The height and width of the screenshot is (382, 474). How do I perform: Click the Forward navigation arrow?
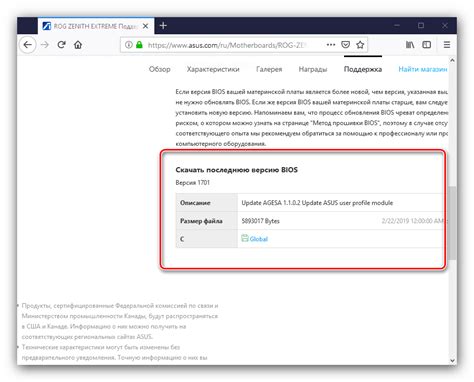coord(45,45)
